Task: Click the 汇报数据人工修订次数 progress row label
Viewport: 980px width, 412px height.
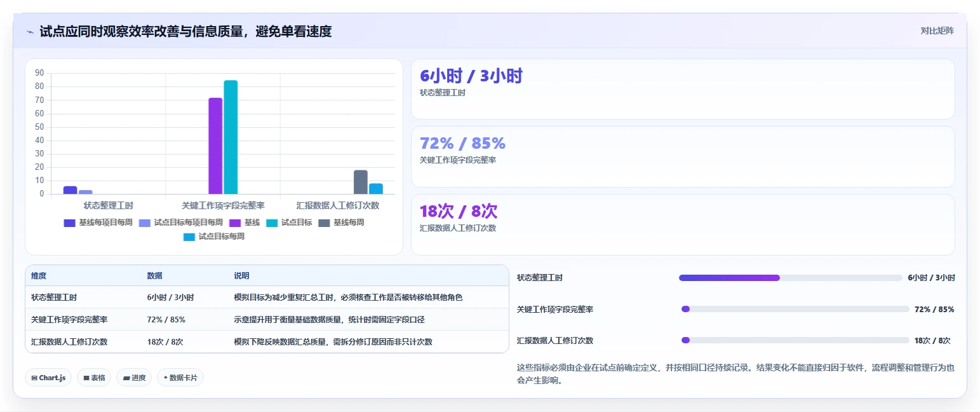Action: (555, 340)
